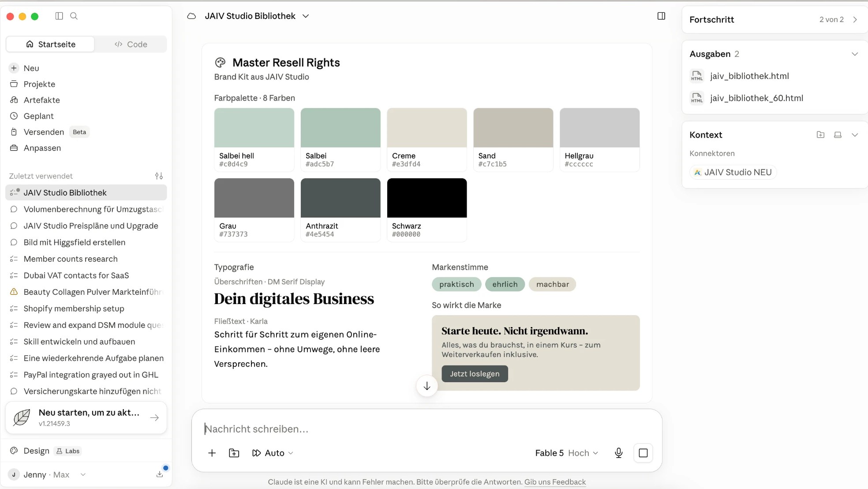Click the Jetzt loslegen button
Image resolution: width=868 pixels, height=489 pixels.
(x=475, y=373)
